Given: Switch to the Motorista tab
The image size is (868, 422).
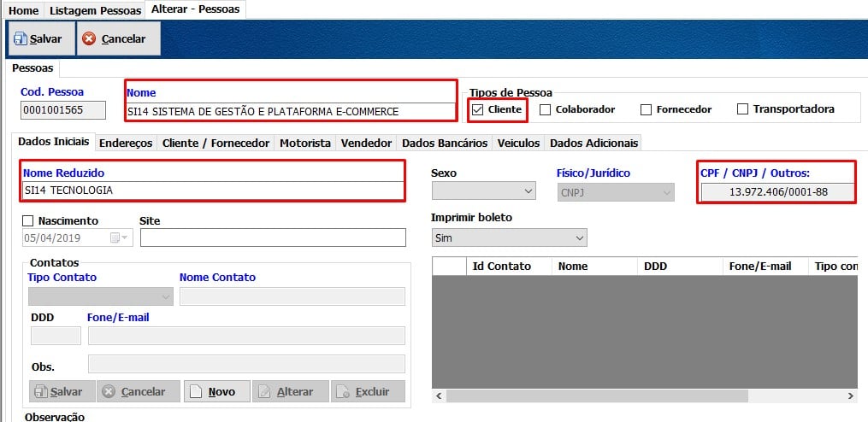Looking at the screenshot, I should pyautogui.click(x=305, y=143).
